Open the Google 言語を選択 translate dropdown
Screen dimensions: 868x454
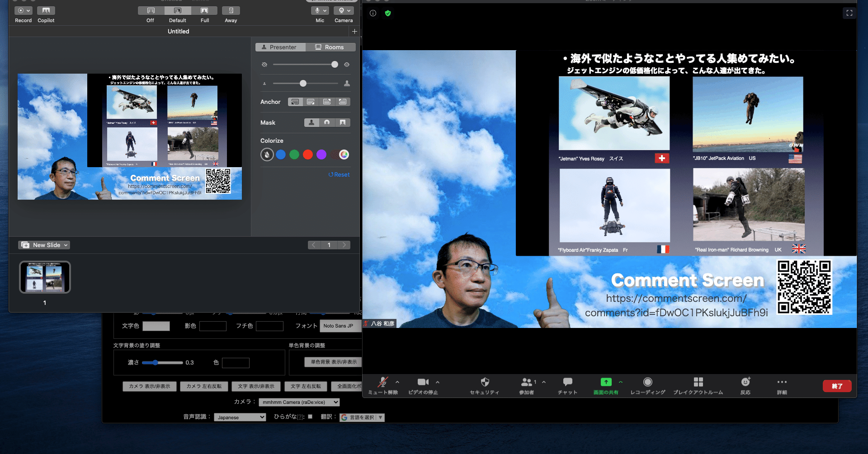[362, 417]
